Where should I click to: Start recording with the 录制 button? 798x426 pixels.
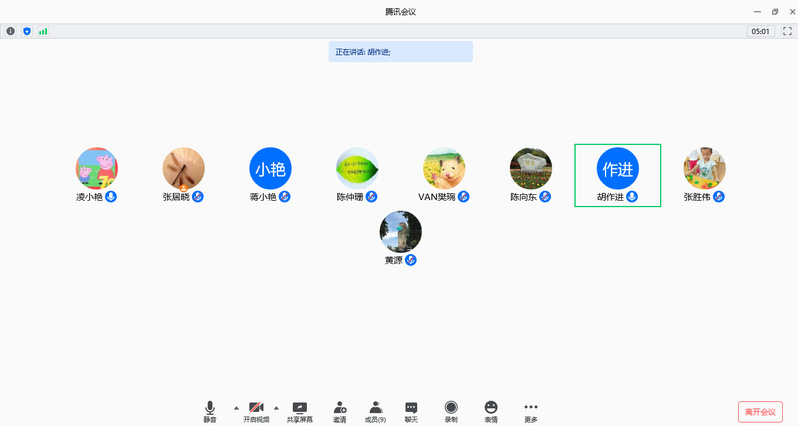click(x=451, y=411)
